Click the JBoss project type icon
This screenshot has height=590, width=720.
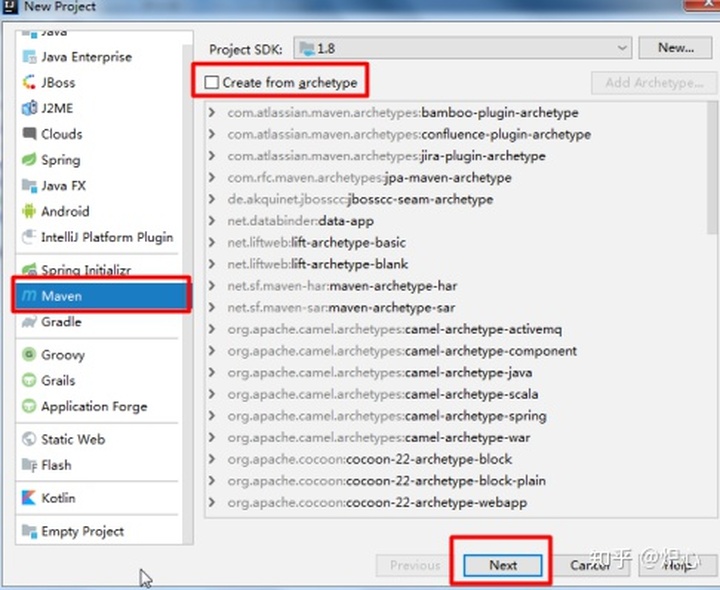click(x=29, y=83)
